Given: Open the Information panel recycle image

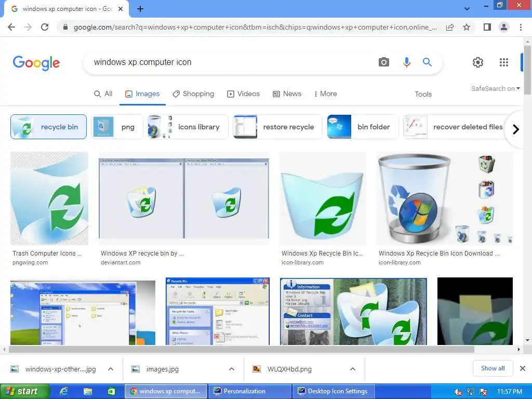Looking at the screenshot, I should coord(353,312).
